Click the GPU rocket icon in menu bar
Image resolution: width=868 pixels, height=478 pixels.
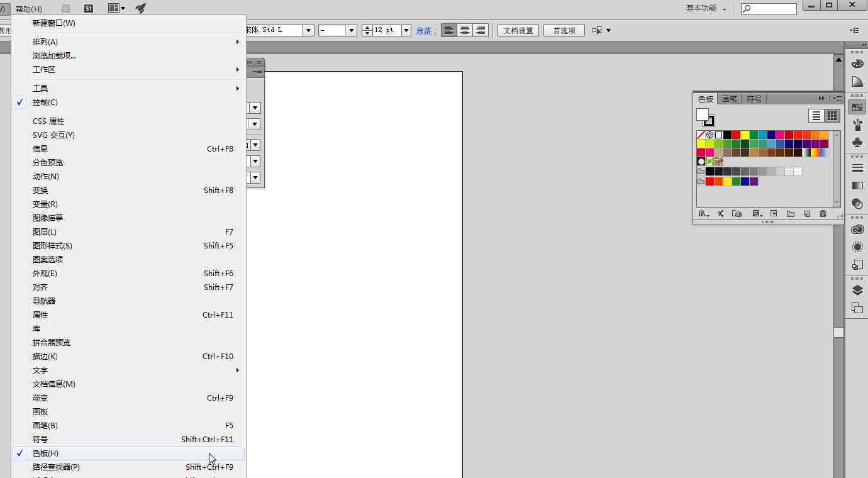point(141,8)
